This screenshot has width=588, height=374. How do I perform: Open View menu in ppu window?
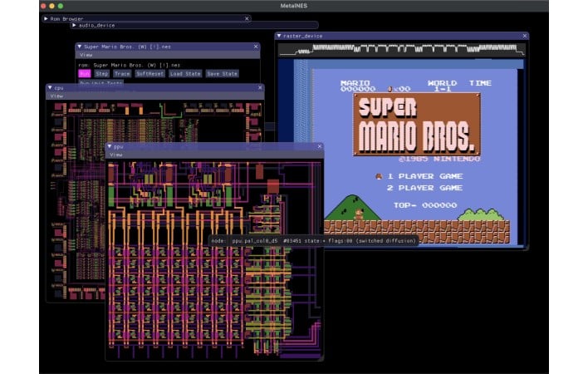click(x=116, y=155)
